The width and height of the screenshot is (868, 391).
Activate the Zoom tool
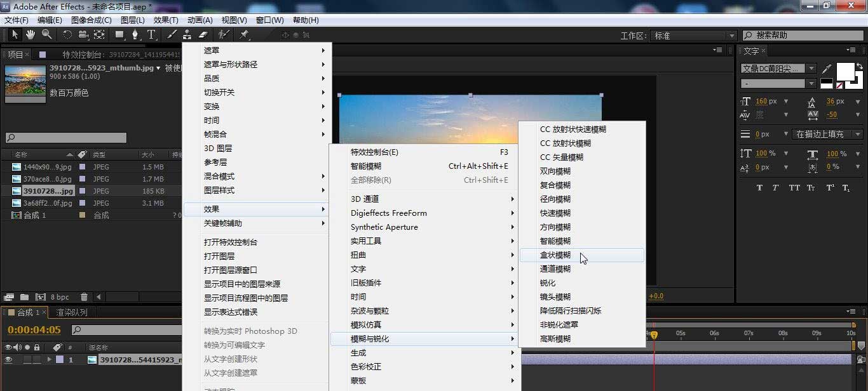(46, 34)
